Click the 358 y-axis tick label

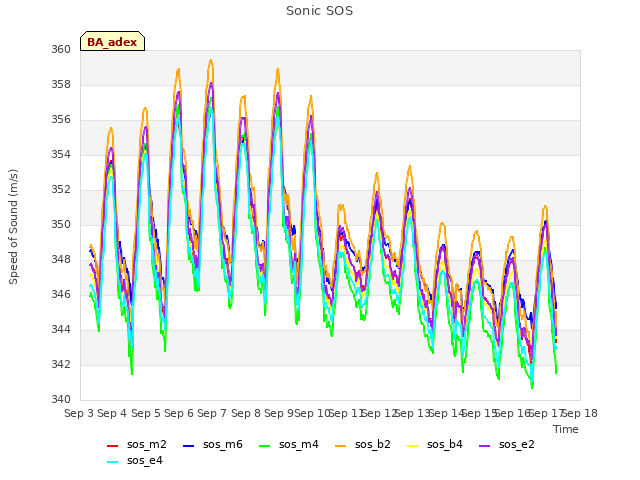click(x=61, y=84)
